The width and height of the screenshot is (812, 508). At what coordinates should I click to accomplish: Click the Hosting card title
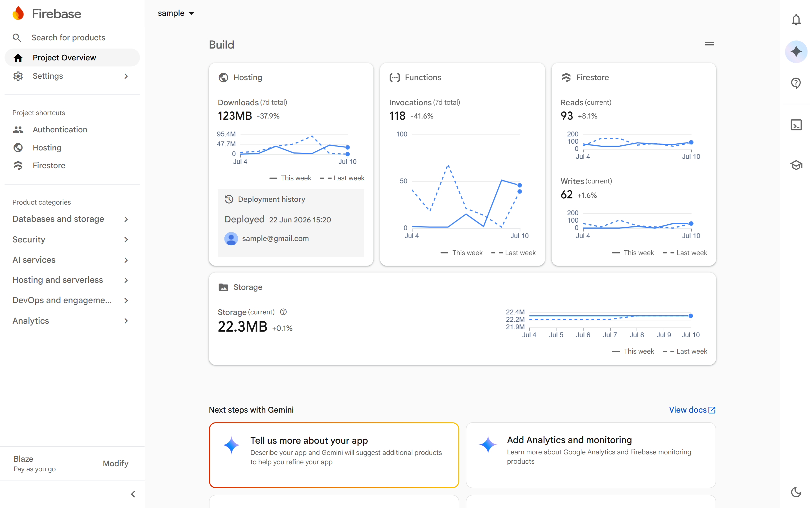(x=248, y=78)
